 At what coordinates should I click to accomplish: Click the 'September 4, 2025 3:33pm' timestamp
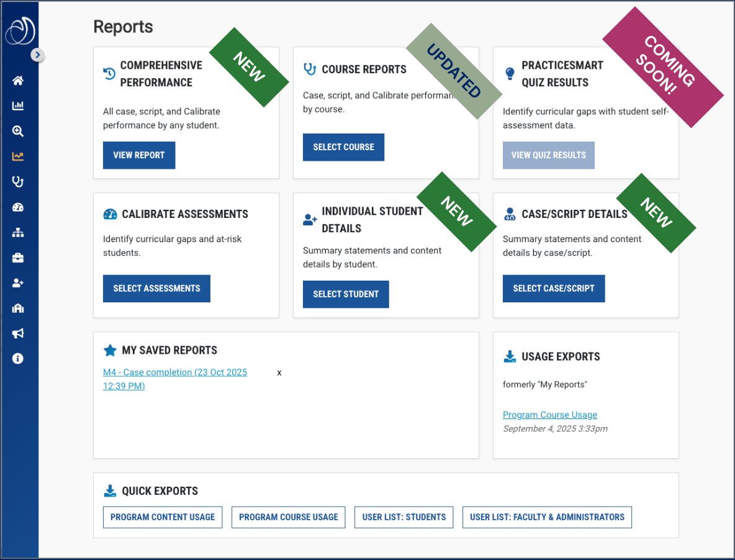click(x=556, y=429)
